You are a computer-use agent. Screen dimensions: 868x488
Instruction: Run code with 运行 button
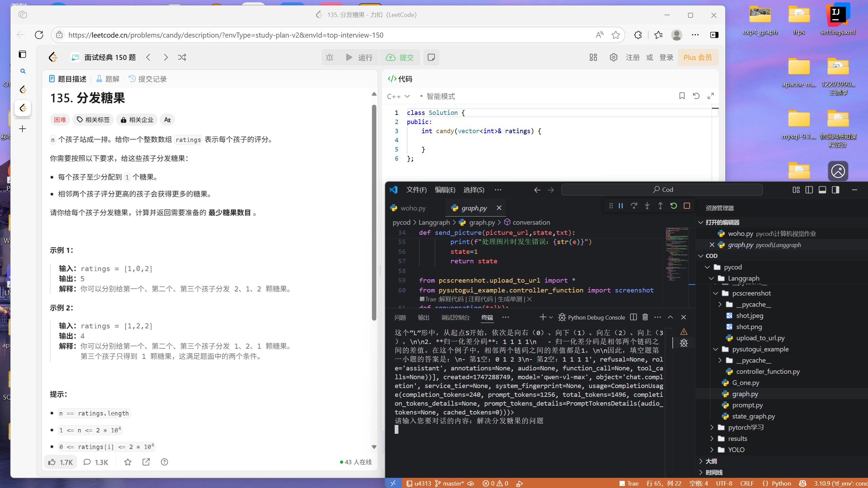pos(359,57)
